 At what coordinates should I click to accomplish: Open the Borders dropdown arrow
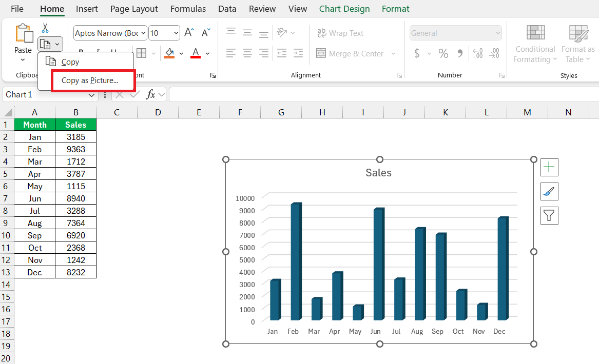(153, 53)
